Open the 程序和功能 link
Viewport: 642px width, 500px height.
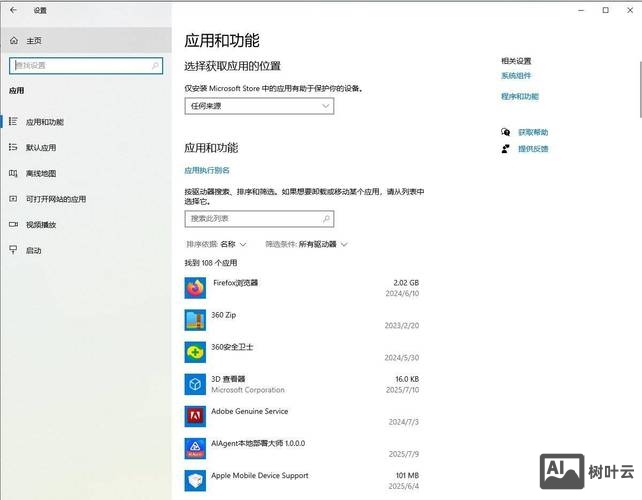(520, 97)
